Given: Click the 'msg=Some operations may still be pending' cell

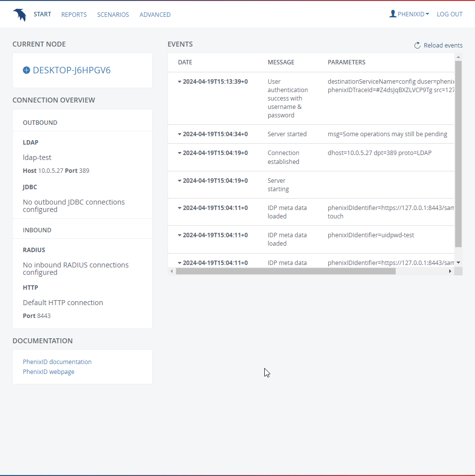Looking at the screenshot, I should [387, 134].
